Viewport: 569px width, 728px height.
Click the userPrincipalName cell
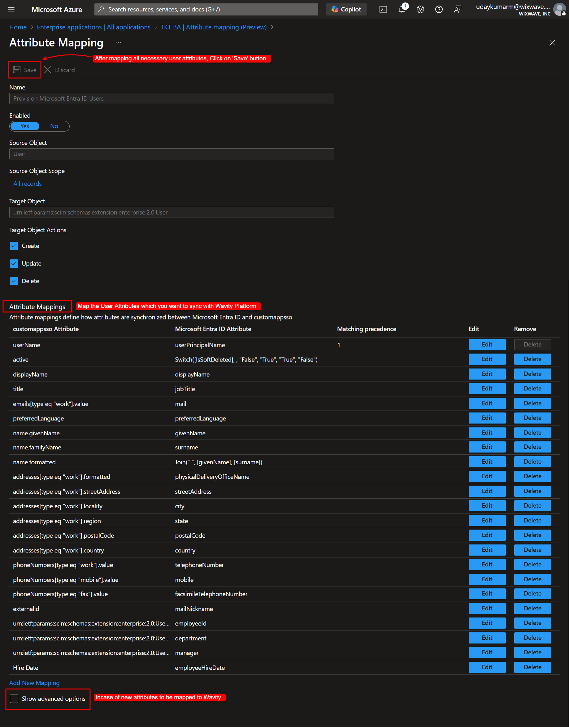(200, 345)
